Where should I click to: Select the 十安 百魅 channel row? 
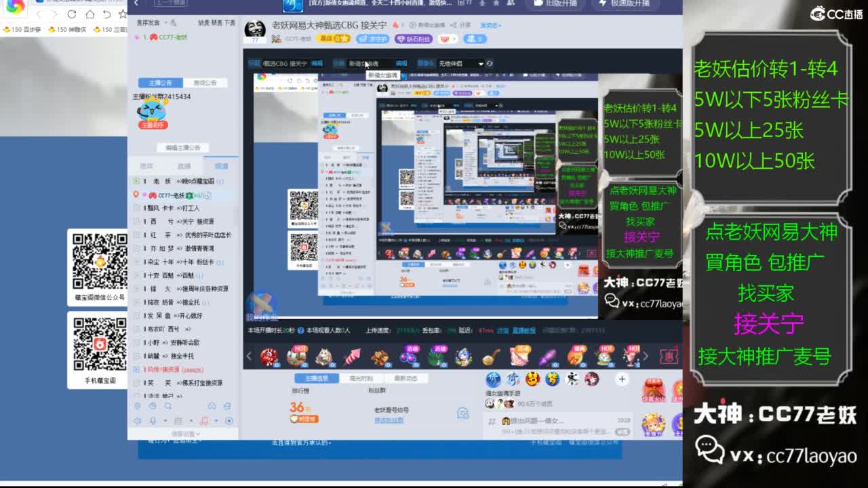pos(183,275)
